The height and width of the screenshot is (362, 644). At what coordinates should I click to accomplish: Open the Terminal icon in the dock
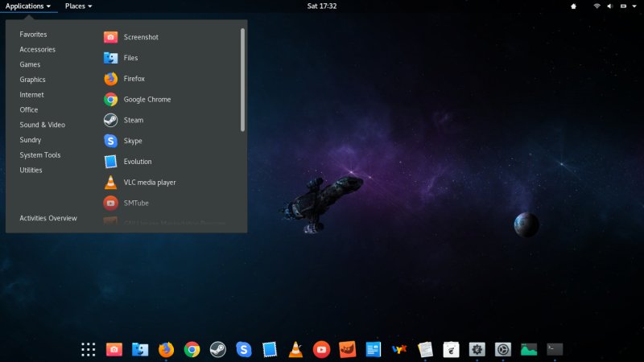tap(554, 349)
